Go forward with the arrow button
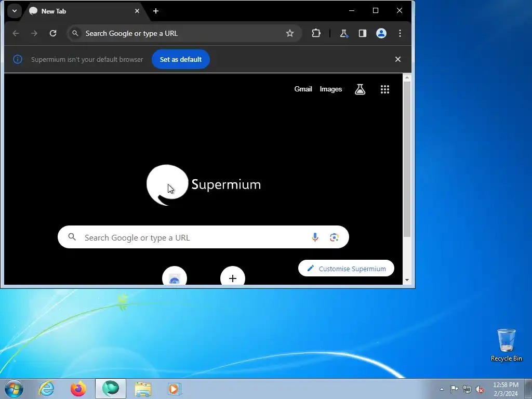532x399 pixels. (x=34, y=33)
